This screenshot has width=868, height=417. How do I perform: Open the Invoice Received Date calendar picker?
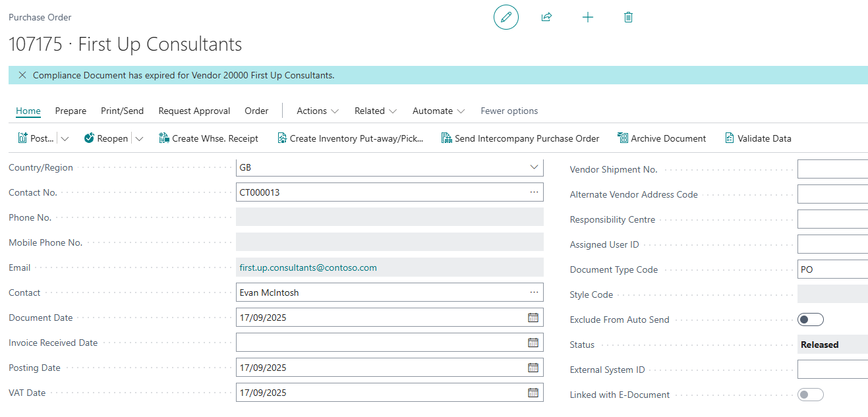click(533, 343)
